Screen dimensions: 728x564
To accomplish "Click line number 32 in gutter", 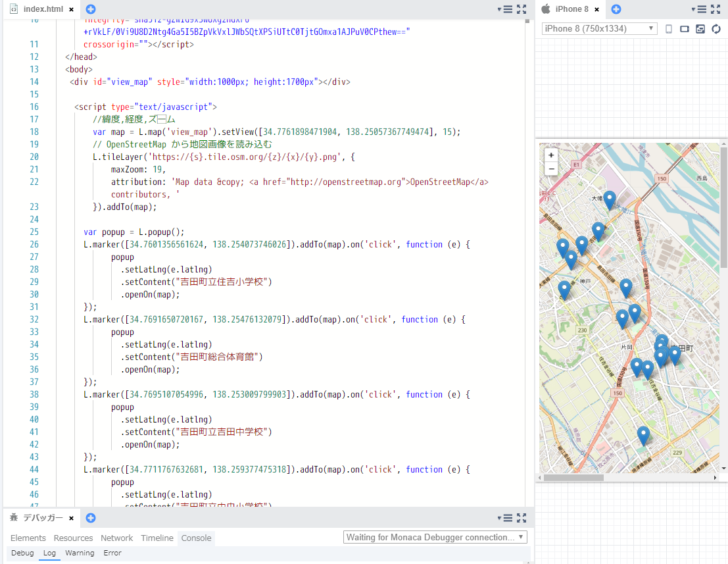I will coord(34,320).
